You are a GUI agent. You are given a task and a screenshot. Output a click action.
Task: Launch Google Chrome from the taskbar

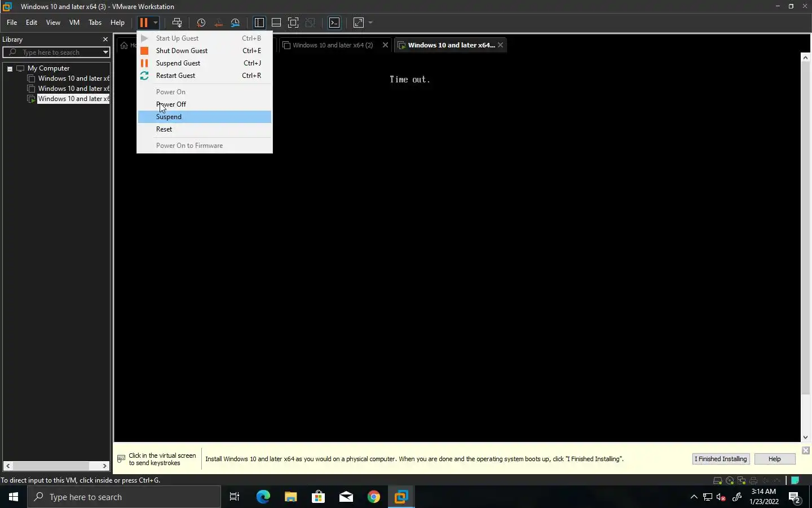point(374,497)
